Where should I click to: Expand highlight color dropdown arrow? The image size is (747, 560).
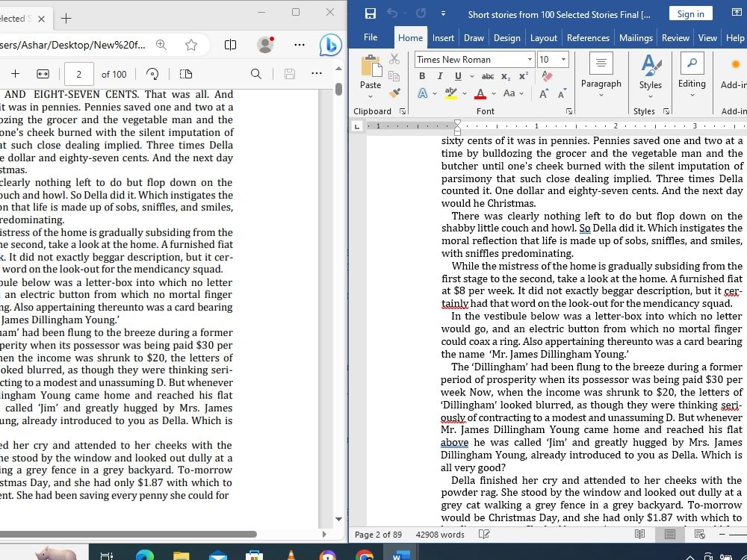[465, 94]
